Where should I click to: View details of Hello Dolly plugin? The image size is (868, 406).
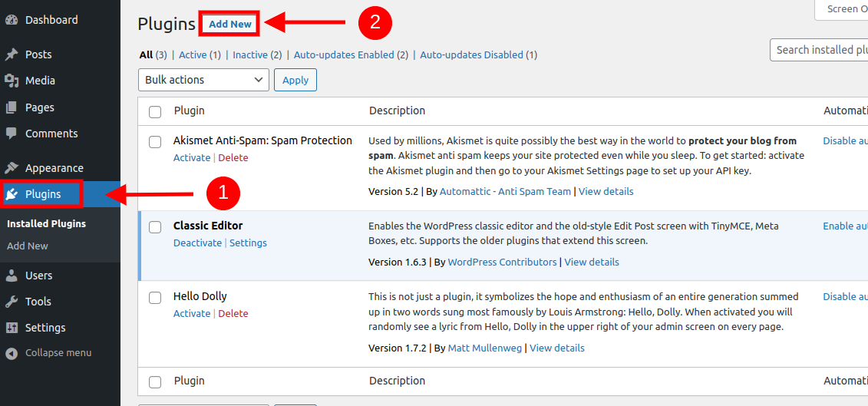click(x=557, y=348)
